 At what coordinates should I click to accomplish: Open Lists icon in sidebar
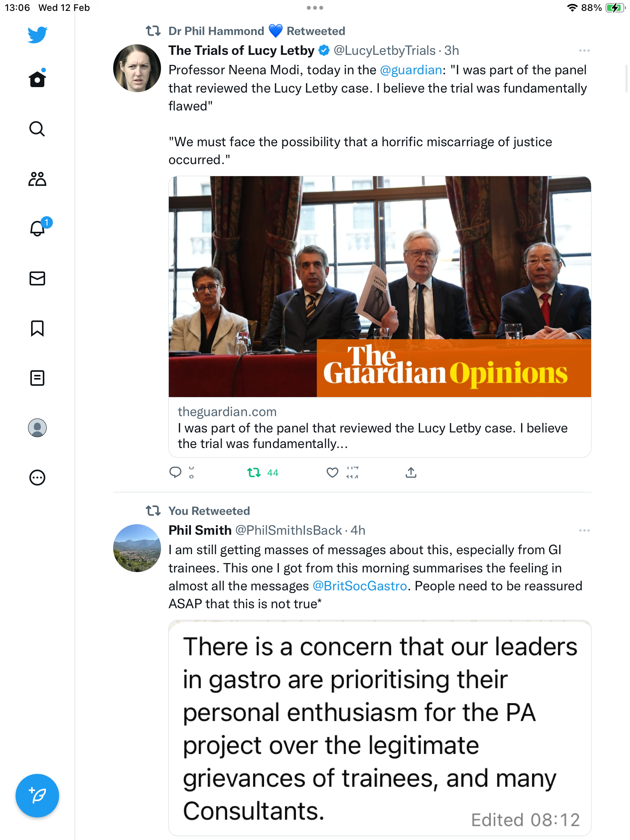37,378
